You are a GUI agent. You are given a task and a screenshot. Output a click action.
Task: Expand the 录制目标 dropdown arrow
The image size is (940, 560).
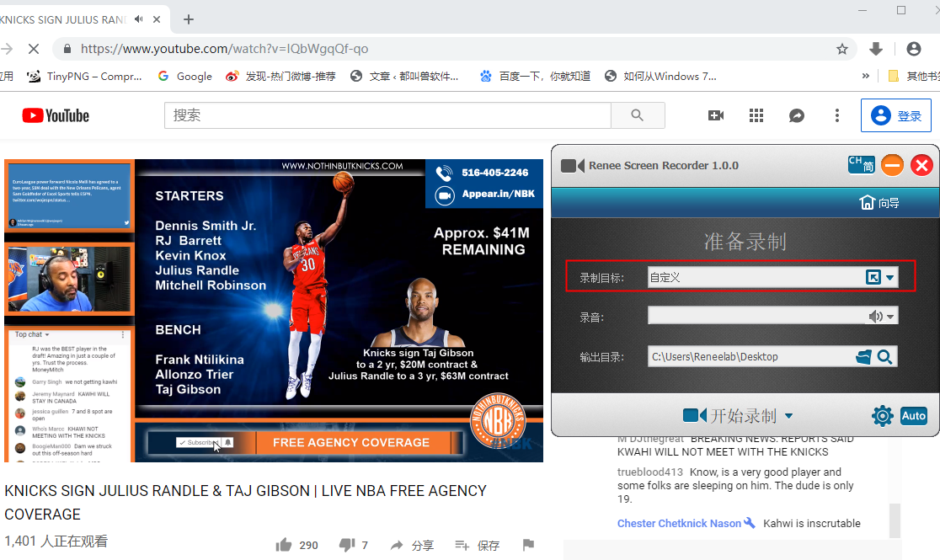click(889, 278)
